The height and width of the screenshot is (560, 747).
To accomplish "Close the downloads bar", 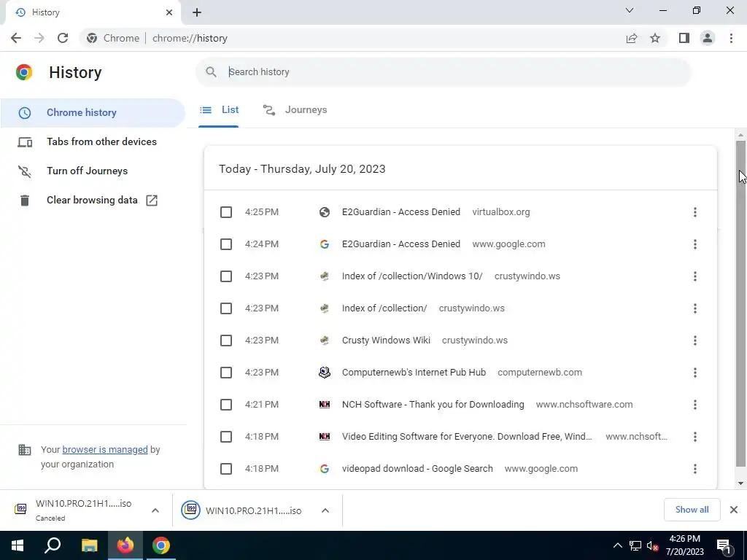I will click(x=734, y=510).
